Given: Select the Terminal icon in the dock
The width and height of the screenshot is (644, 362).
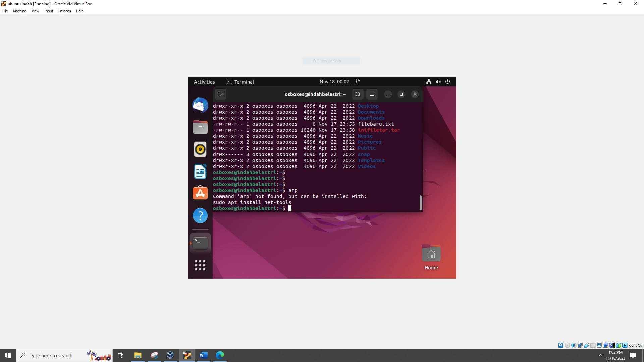Looking at the screenshot, I should 200,243.
